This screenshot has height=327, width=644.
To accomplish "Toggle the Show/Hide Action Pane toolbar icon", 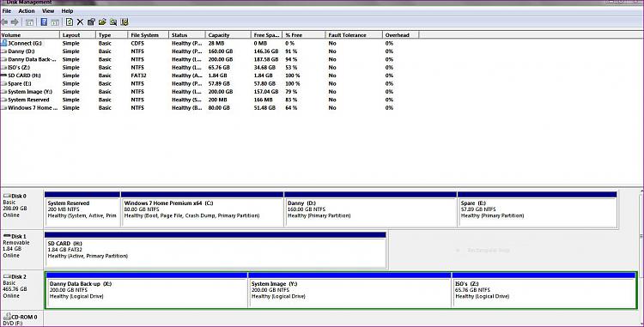I will 55,22.
